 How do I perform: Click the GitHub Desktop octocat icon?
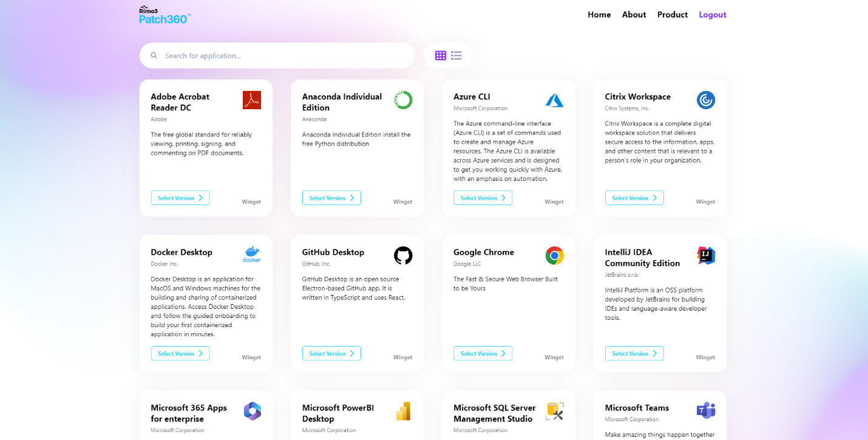coord(402,256)
